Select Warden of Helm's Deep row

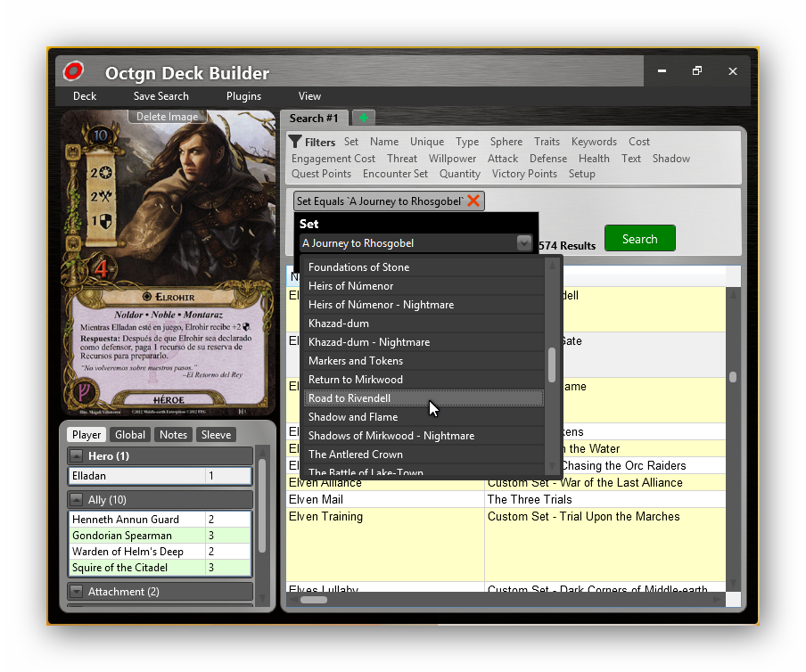[160, 552]
